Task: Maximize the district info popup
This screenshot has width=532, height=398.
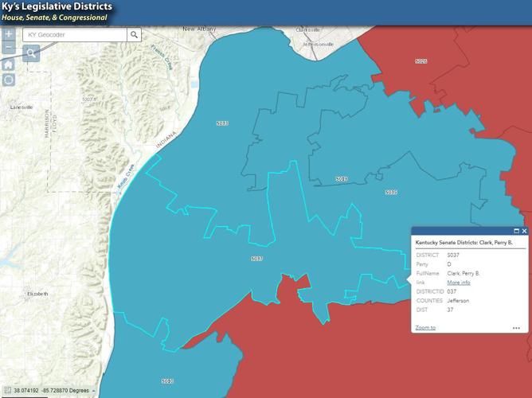Action: 516,231
